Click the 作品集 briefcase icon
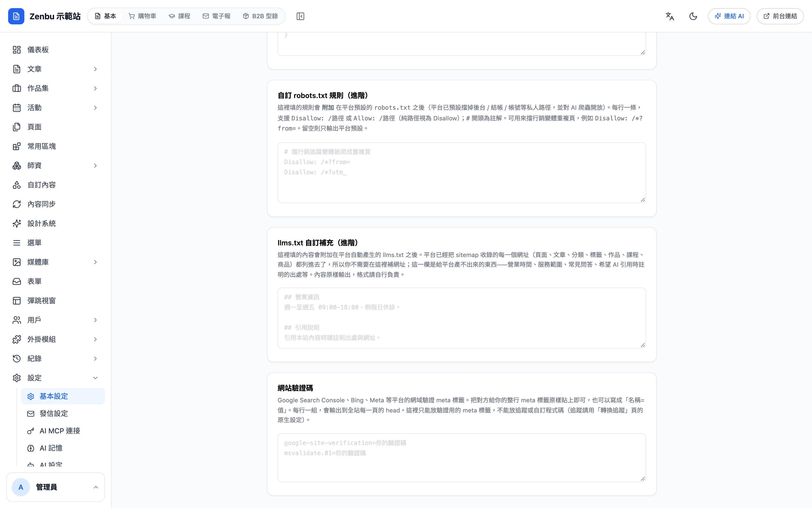Viewport: 812px width, 508px height. pyautogui.click(x=17, y=88)
